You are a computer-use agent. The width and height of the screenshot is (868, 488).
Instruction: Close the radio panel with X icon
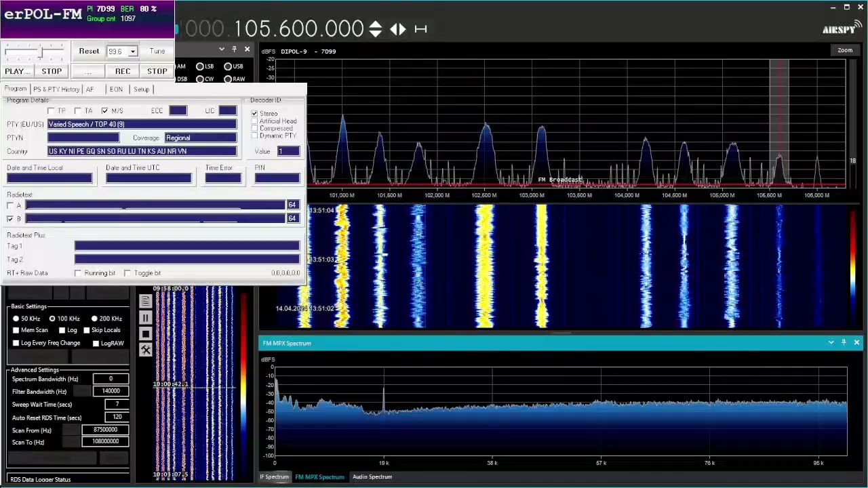pos(247,49)
